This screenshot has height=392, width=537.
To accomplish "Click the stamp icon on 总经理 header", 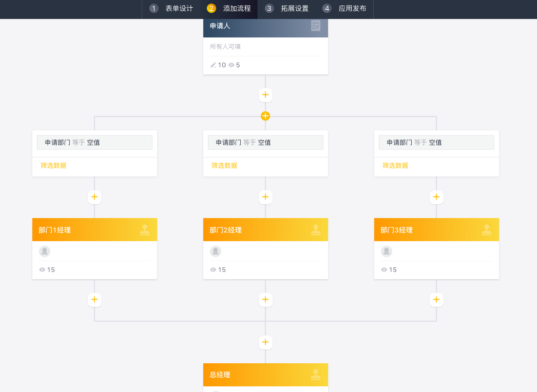I will click(316, 375).
